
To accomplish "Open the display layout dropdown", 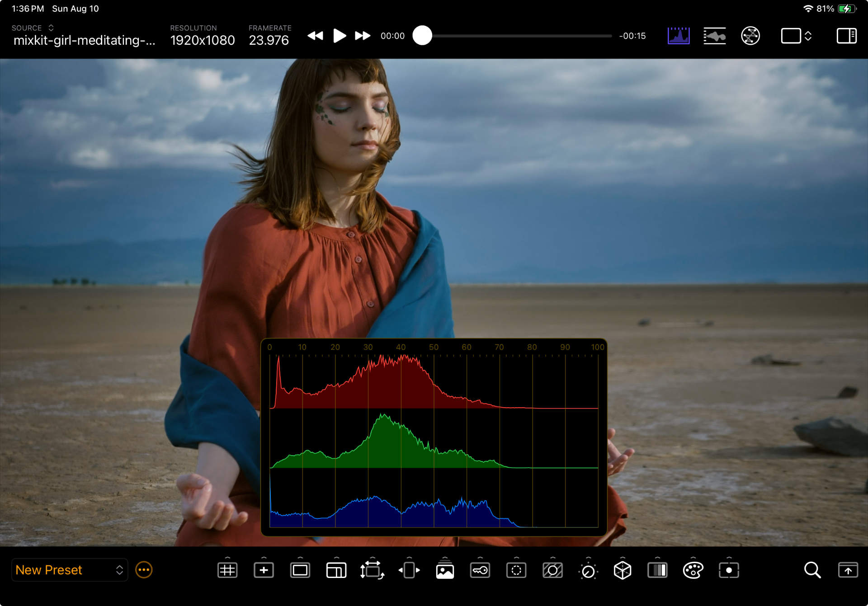I will [796, 36].
